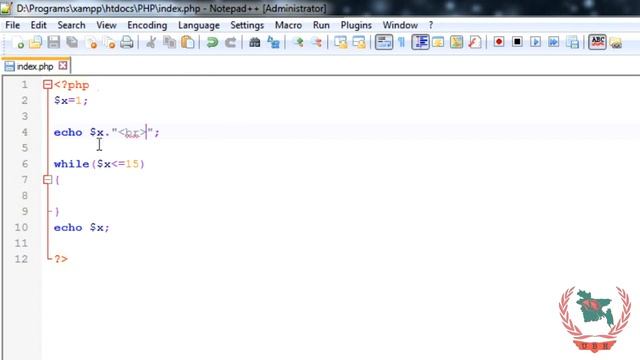Toggle Word Wrap in the toolbar
This screenshot has width=640, height=360.
point(384,42)
